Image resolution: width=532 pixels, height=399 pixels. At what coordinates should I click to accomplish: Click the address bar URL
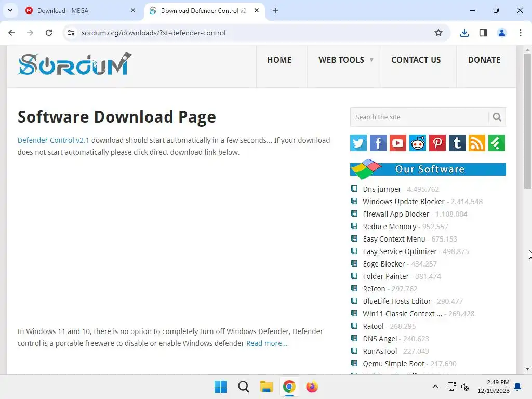pos(153,33)
